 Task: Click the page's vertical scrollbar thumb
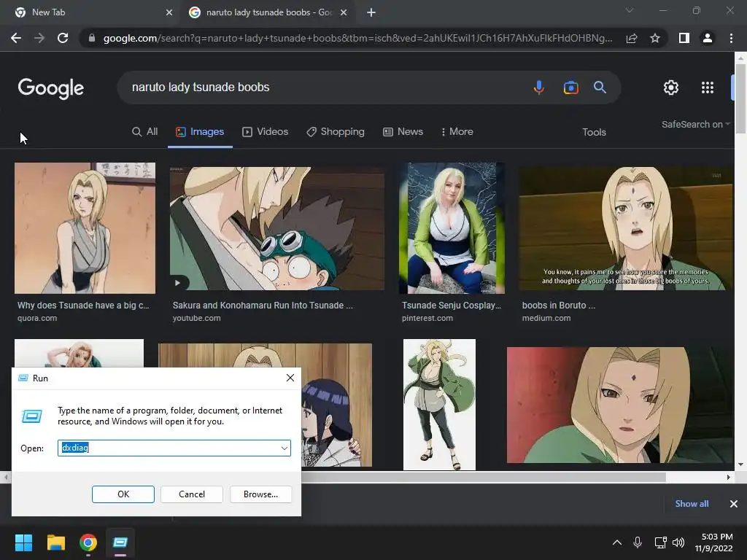[740, 98]
